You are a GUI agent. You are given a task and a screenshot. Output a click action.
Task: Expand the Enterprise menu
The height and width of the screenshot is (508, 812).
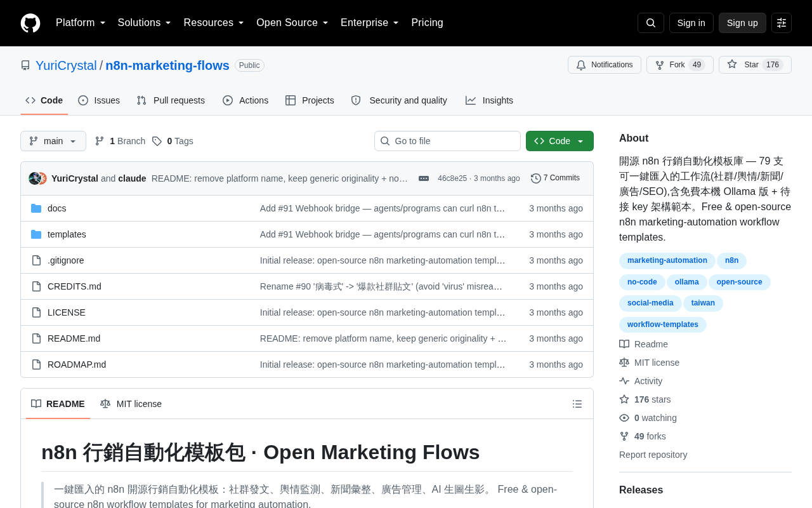point(370,23)
